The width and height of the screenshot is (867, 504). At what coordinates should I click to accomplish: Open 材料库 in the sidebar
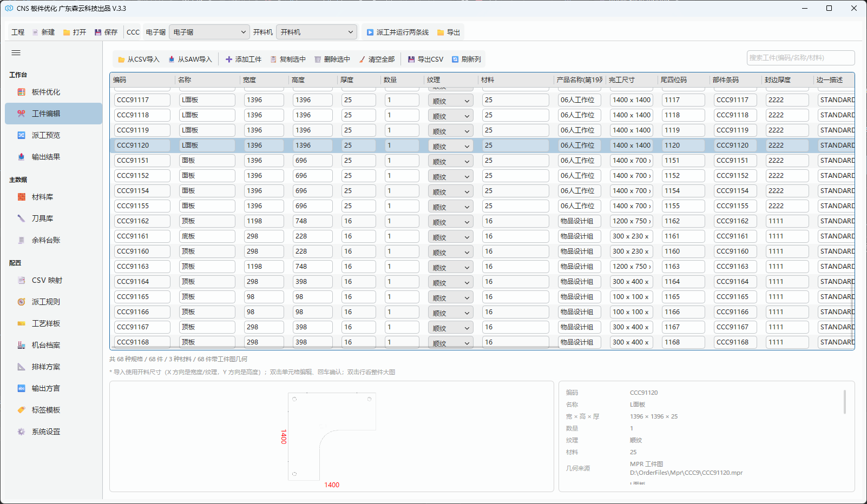(x=54, y=197)
